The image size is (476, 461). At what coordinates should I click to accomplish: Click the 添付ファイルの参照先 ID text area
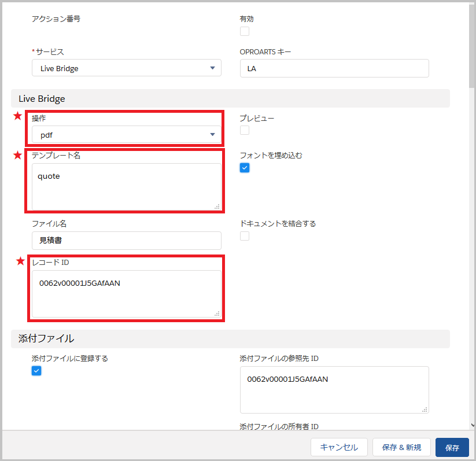pyautogui.click(x=334, y=389)
